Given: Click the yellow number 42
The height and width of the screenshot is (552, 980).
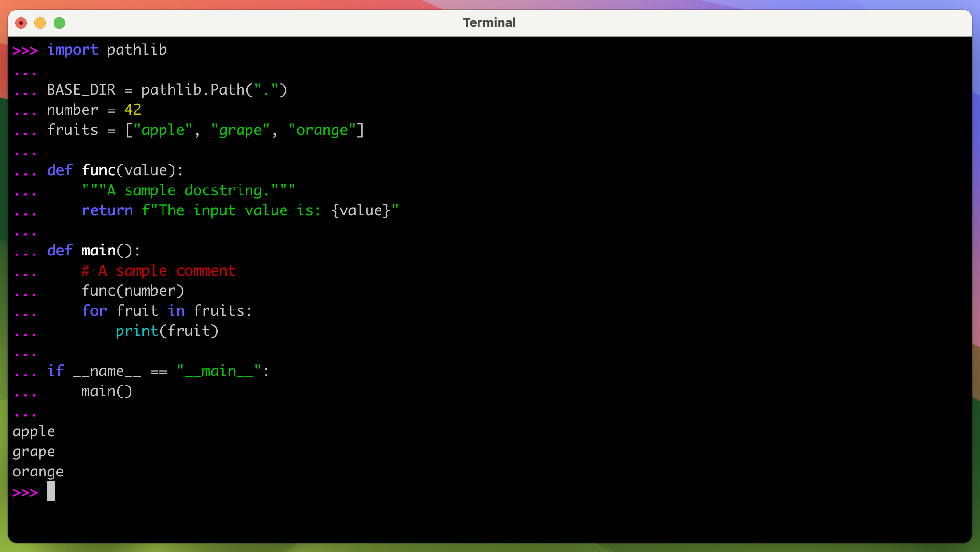Looking at the screenshot, I should (x=132, y=110).
